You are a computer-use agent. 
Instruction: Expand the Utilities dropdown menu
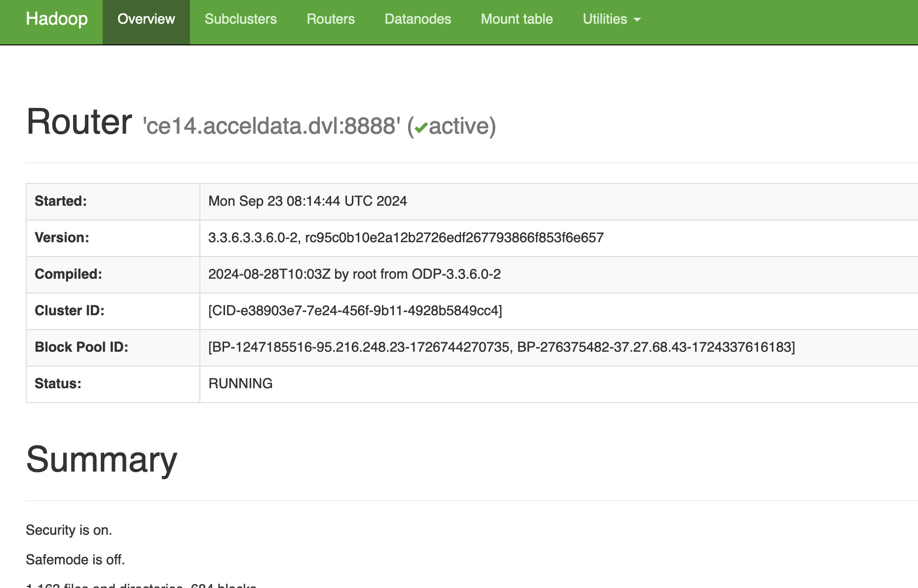(x=612, y=19)
